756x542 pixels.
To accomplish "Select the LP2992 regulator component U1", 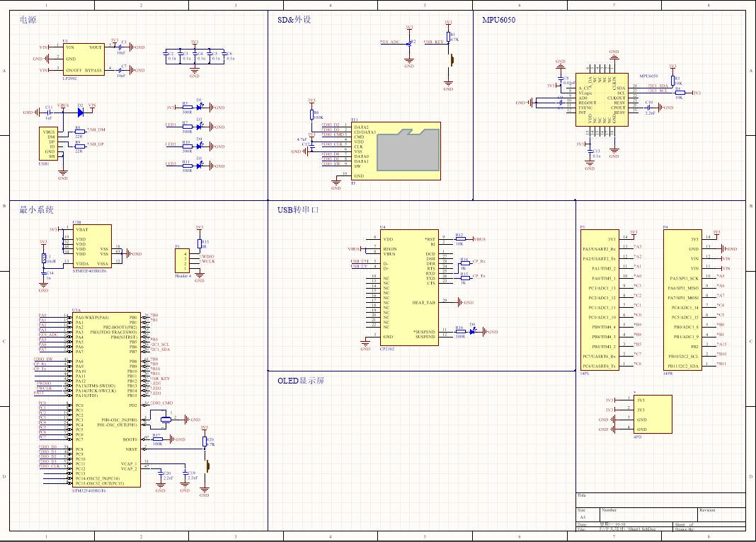I will 84,59.
